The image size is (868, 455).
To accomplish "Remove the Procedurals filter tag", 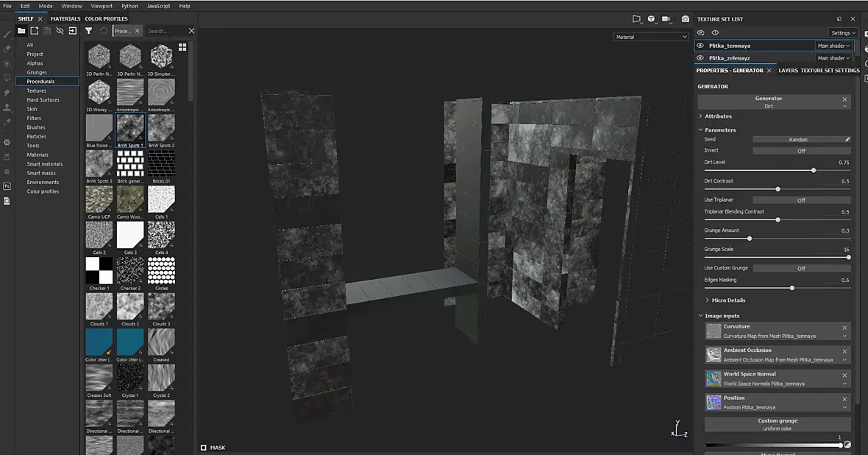I will pyautogui.click(x=138, y=31).
